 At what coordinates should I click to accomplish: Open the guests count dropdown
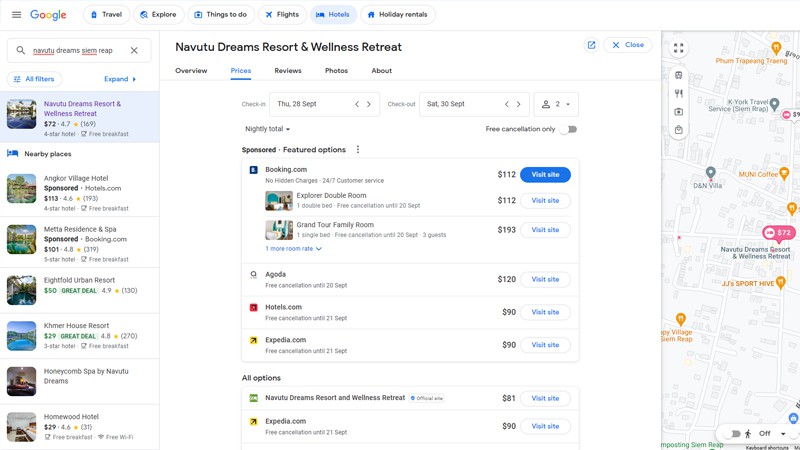[556, 104]
